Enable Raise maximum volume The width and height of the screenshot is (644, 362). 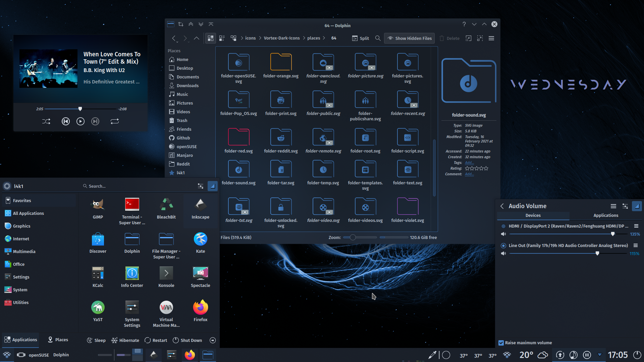(501, 343)
